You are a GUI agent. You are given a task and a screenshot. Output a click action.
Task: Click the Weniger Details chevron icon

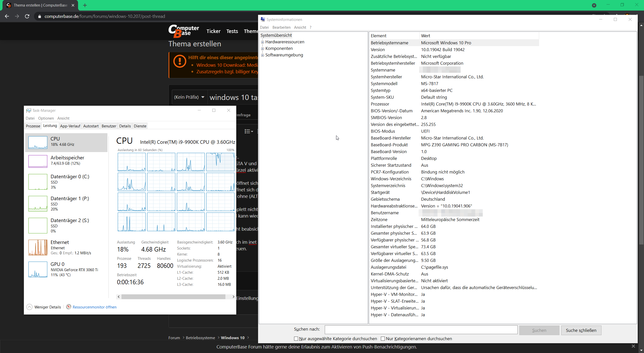(29, 307)
